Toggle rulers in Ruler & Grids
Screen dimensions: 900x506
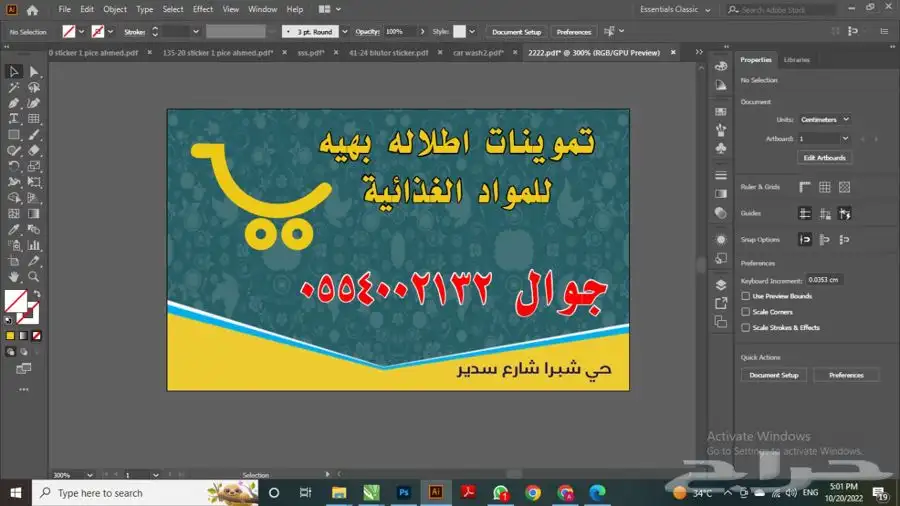[805, 187]
